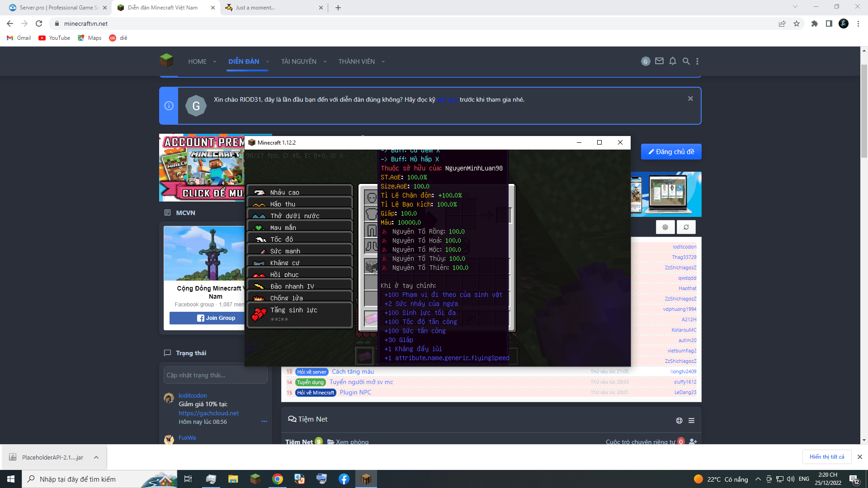Click the Đăng chủ đề button
This screenshot has height=488, width=868.
click(x=671, y=152)
